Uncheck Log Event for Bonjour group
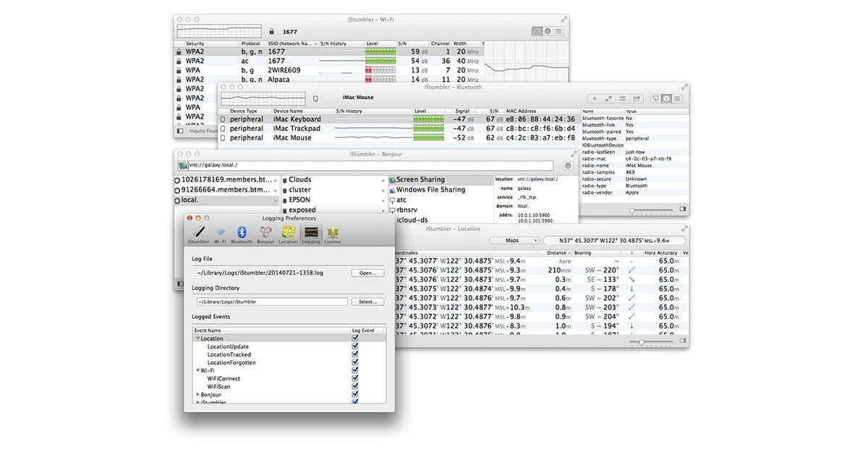This screenshot has width=868, height=454. click(x=355, y=395)
